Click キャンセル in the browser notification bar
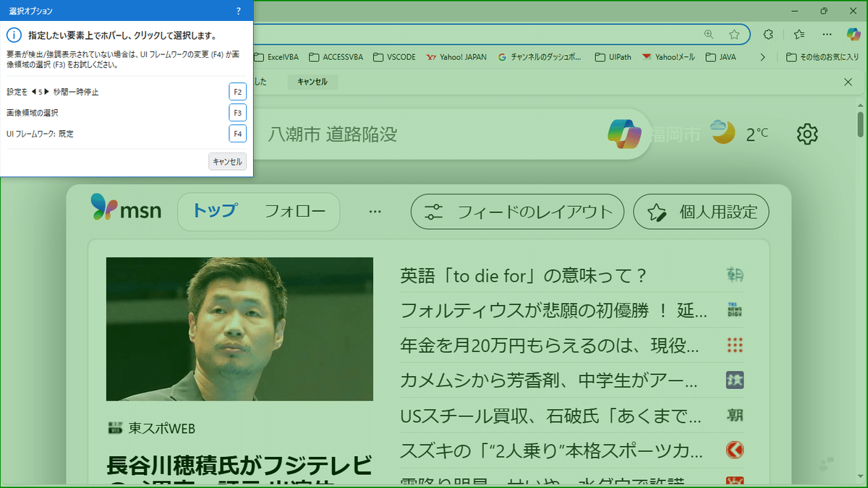The height and width of the screenshot is (488, 868). 312,82
